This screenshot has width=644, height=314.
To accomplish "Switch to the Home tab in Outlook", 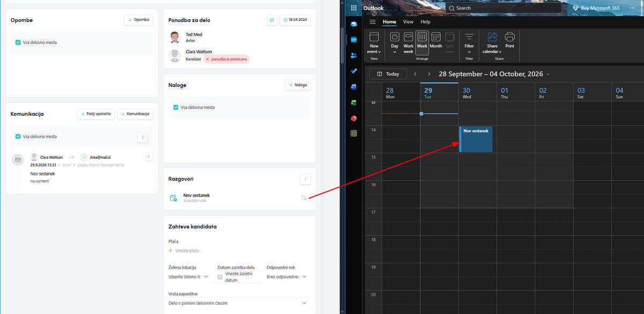I will coord(389,22).
